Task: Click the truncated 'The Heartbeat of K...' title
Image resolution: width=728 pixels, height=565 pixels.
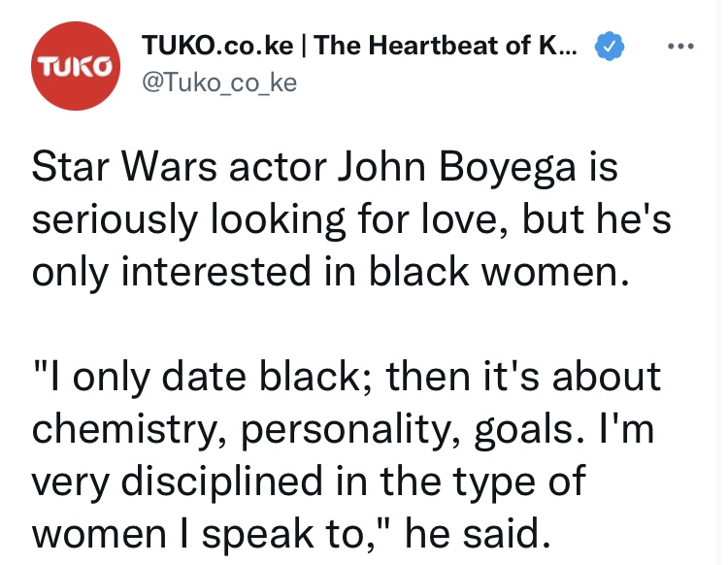Action: (446, 46)
